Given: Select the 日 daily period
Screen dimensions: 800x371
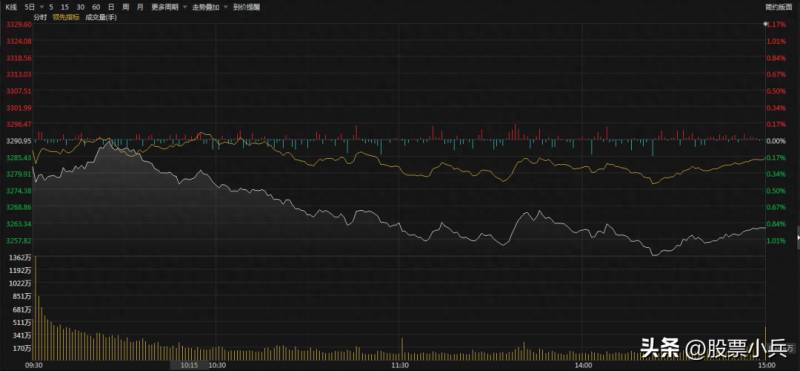Looking at the screenshot, I should (110, 8).
